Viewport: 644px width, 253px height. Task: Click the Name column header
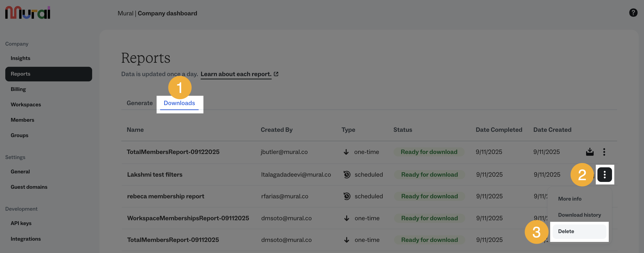tap(135, 130)
